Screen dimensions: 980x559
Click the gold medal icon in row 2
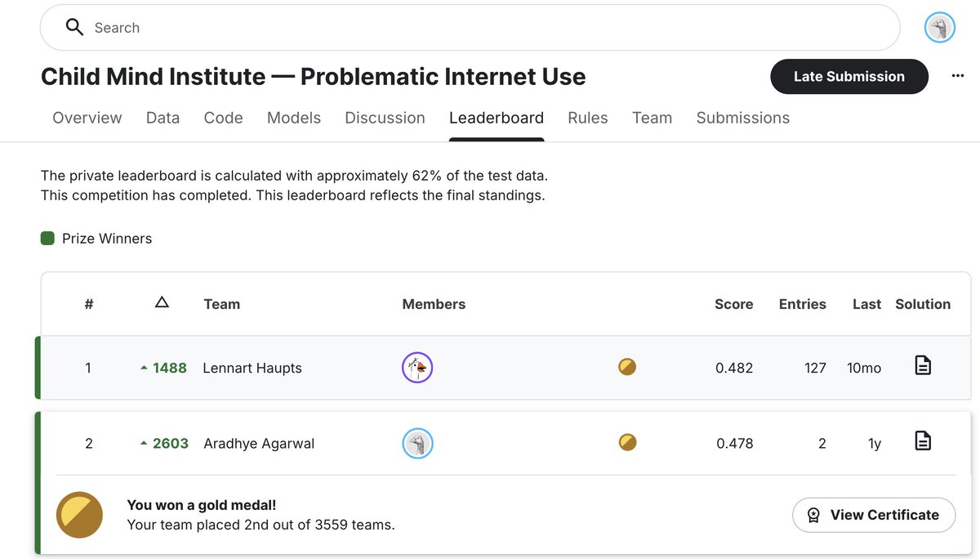click(x=627, y=441)
